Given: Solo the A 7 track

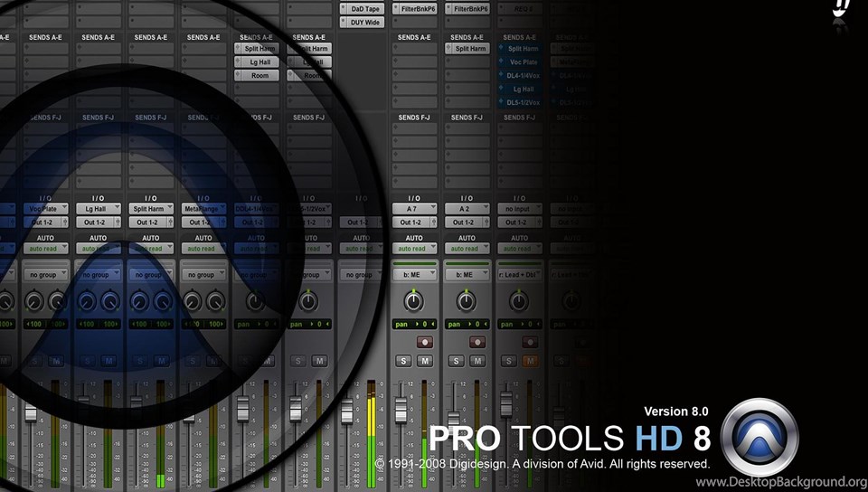Looking at the screenshot, I should coord(404,361).
